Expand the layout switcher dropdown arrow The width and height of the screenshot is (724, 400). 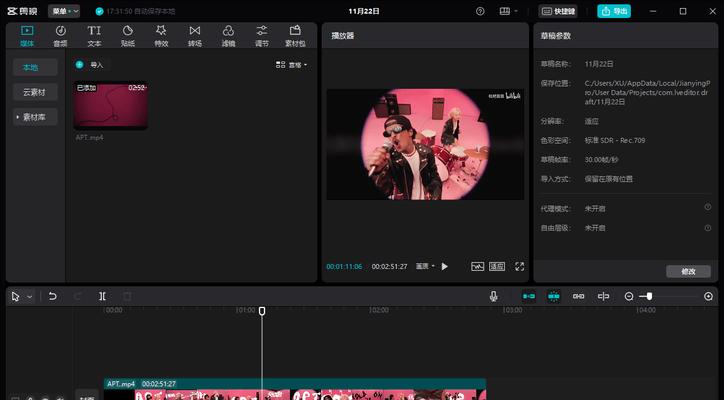(x=516, y=11)
